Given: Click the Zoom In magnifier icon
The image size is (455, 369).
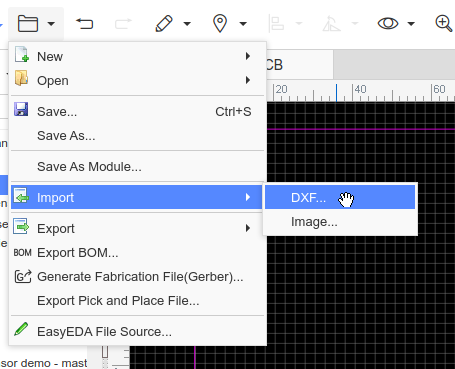Looking at the screenshot, I should coord(444,23).
